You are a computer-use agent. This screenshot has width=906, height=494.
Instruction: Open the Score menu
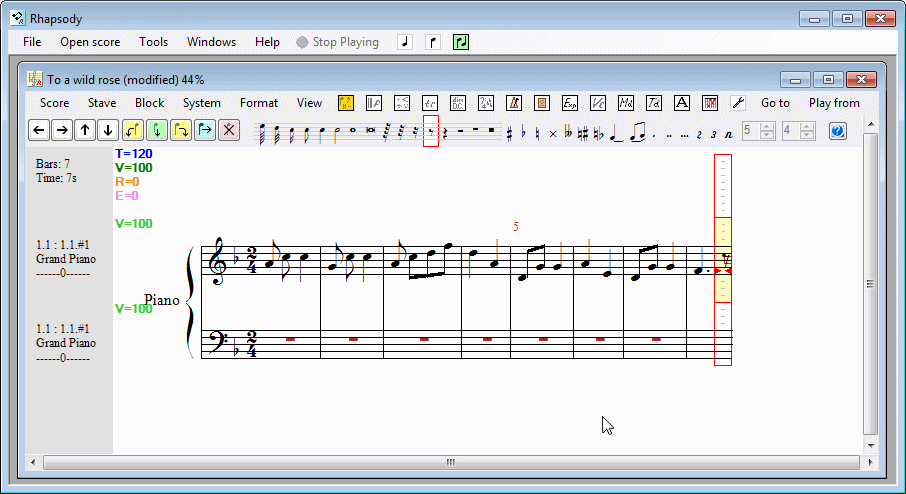coord(54,103)
